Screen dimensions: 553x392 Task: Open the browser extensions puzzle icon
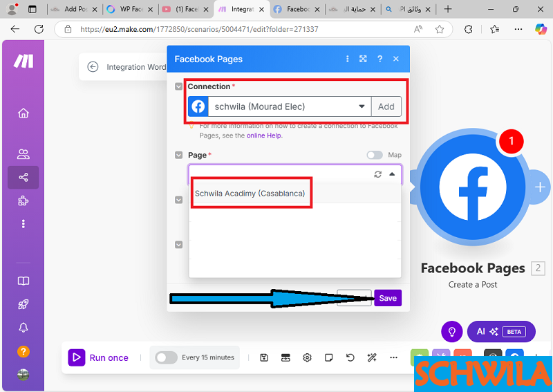coord(469,29)
